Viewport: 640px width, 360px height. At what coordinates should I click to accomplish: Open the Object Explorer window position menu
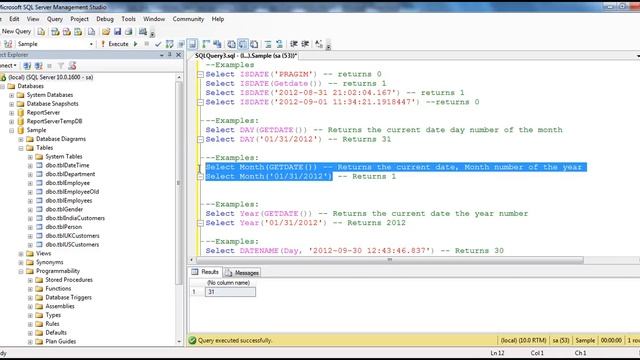pyautogui.click(x=162, y=55)
